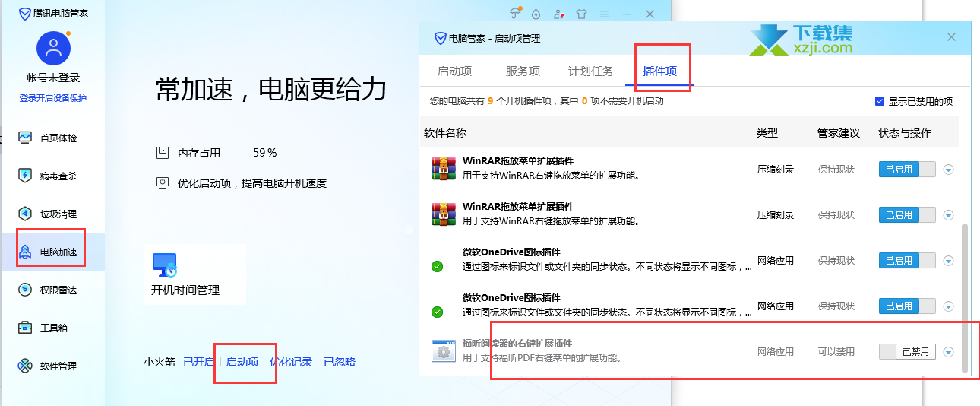
Task: Click the 电脑管家 logo in startup manager title
Action: click(x=440, y=38)
